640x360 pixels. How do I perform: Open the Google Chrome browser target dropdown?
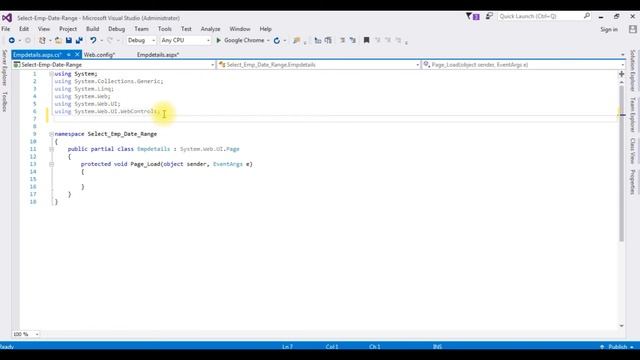coord(268,40)
